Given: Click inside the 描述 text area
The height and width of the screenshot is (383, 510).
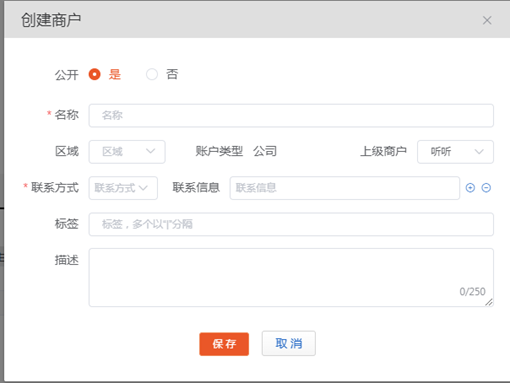Looking at the screenshot, I should point(291,277).
